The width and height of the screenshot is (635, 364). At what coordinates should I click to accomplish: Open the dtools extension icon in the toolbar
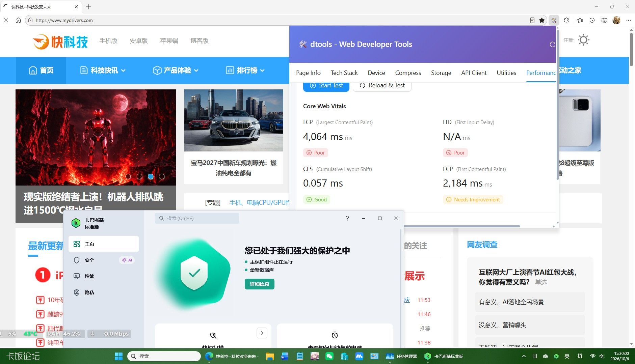[554, 20]
